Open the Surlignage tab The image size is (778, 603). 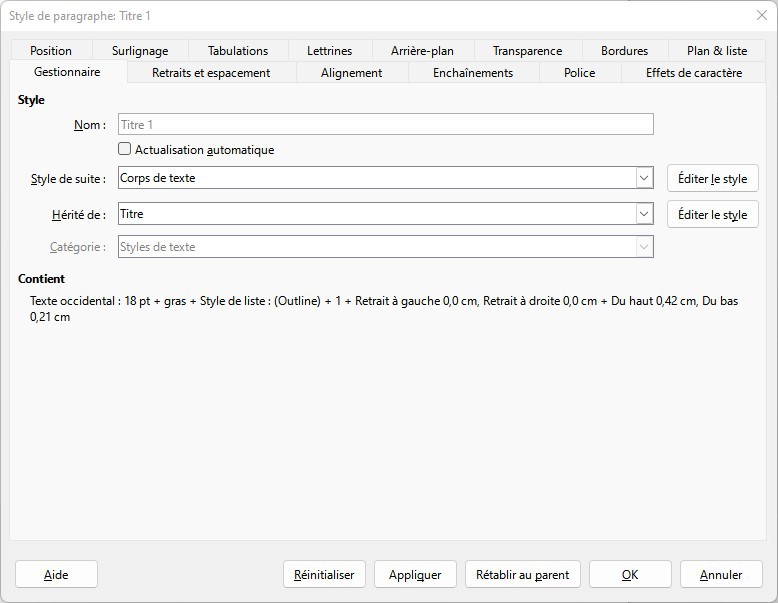(140, 51)
